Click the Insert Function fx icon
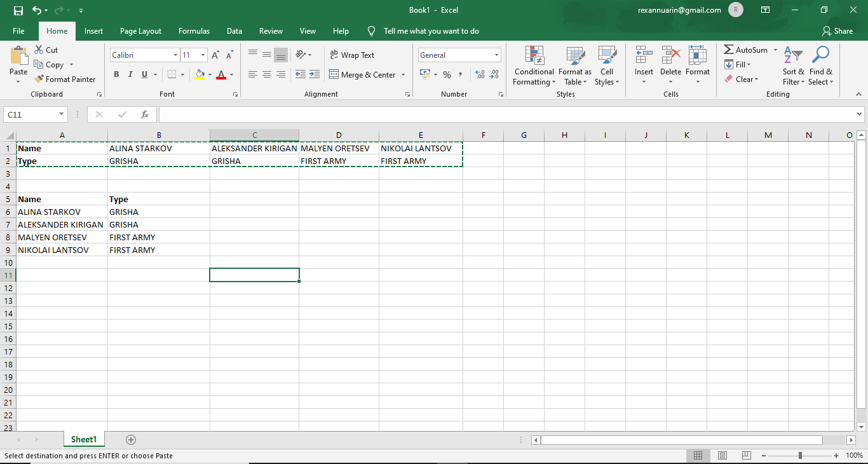The height and width of the screenshot is (464, 868). tap(145, 114)
